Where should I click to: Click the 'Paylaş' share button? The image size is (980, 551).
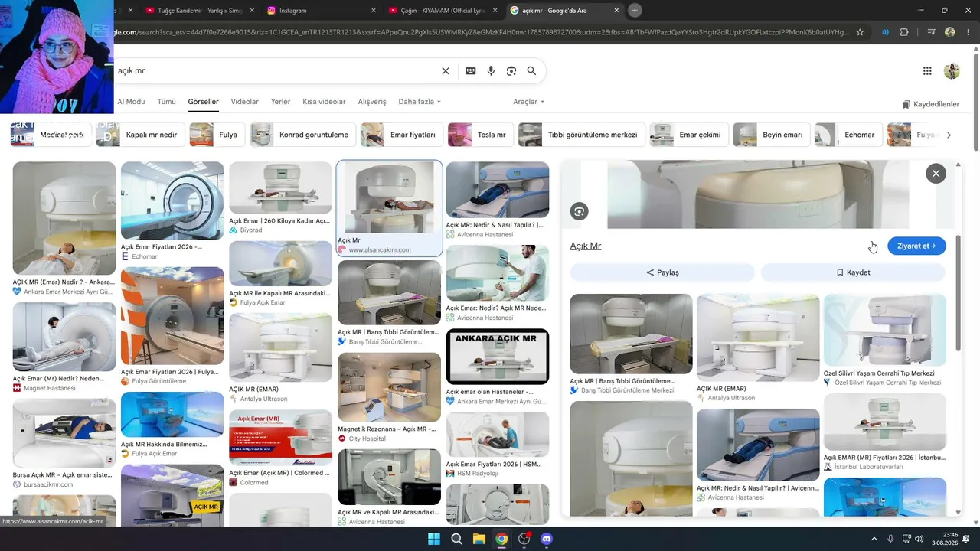tap(662, 272)
